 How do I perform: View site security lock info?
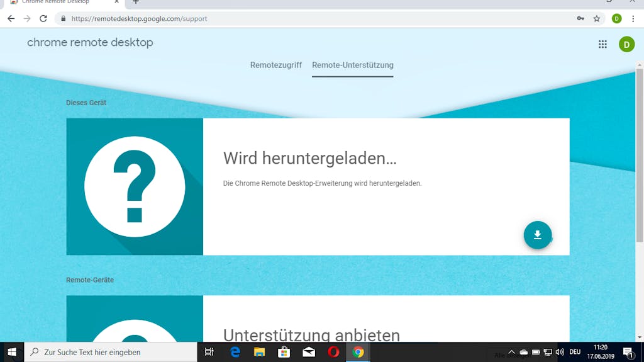(64, 18)
